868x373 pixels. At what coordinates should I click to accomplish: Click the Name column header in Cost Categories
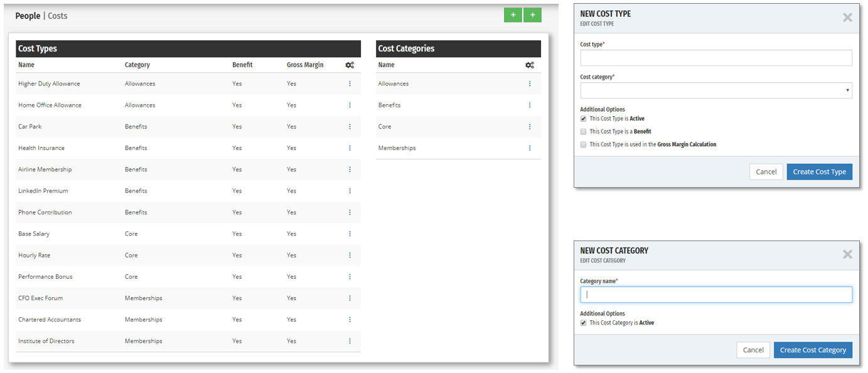[387, 65]
